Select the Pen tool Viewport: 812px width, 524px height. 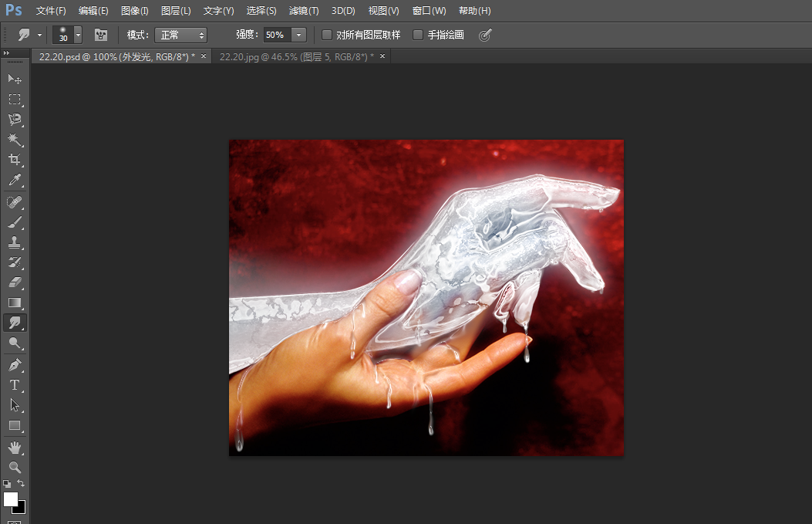[x=14, y=364]
